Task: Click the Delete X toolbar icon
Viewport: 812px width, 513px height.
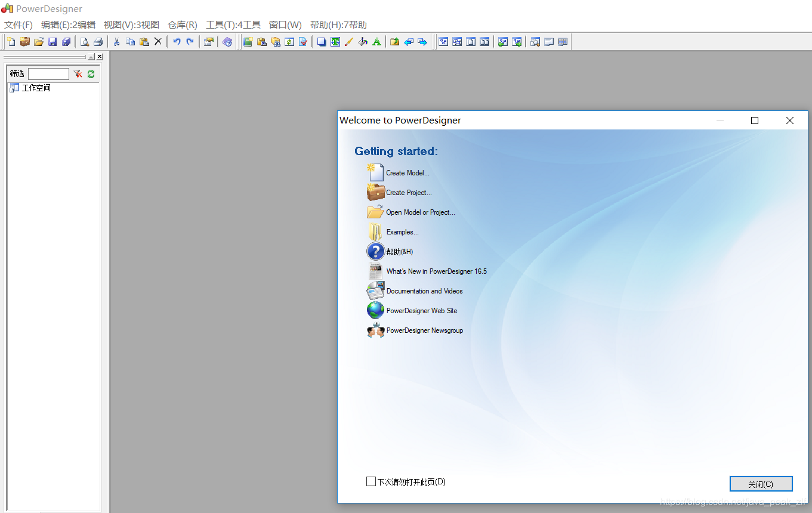Action: pos(158,42)
